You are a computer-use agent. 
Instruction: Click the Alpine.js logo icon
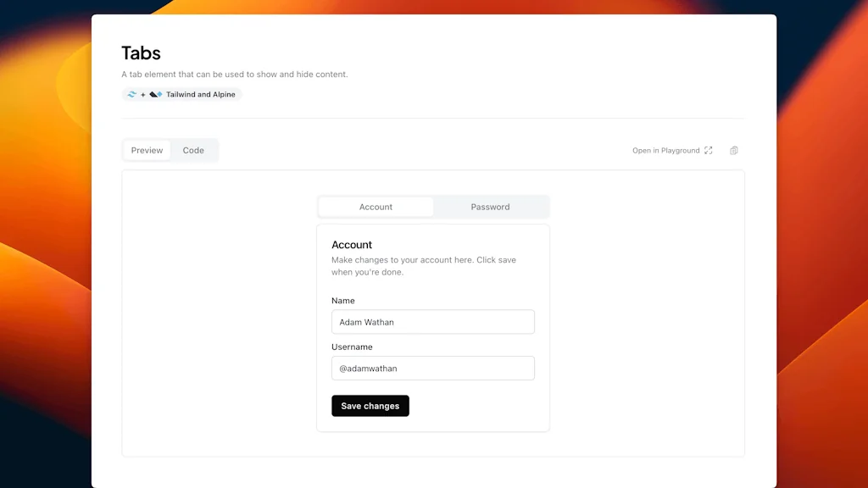[155, 95]
